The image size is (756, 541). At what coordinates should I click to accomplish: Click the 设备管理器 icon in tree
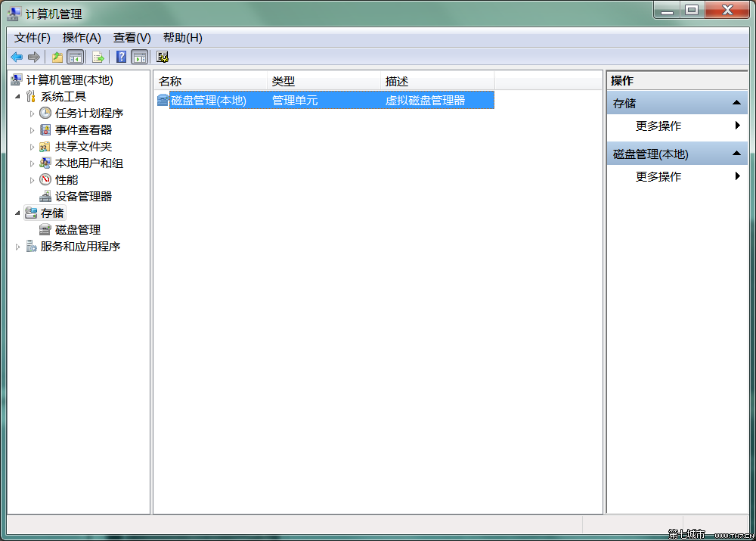(45, 197)
